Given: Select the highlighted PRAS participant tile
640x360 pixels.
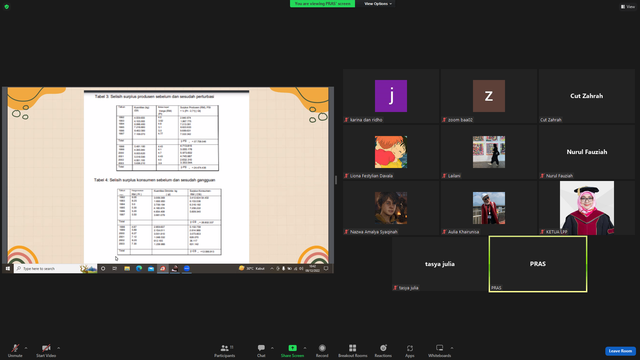Looking at the screenshot, I should tap(538, 264).
